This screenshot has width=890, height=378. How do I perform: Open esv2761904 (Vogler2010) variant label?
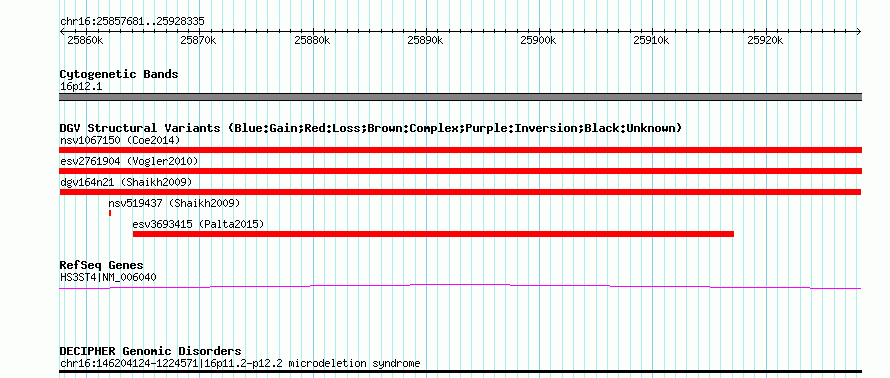pos(129,162)
